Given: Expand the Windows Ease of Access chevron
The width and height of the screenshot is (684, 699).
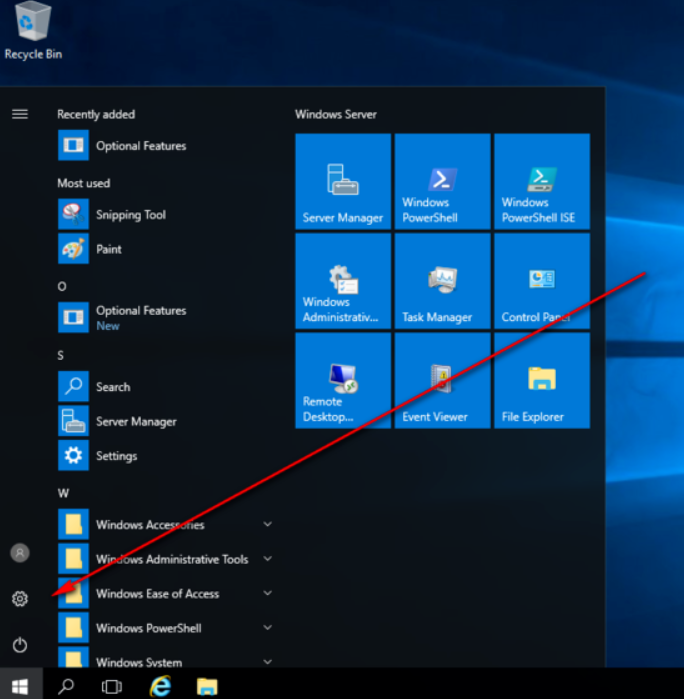Looking at the screenshot, I should 268,593.
